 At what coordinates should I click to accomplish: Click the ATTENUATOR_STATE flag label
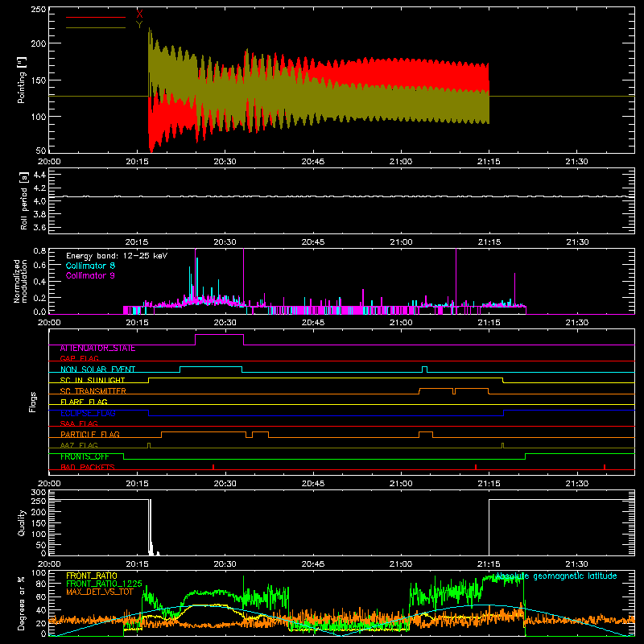coord(97,349)
